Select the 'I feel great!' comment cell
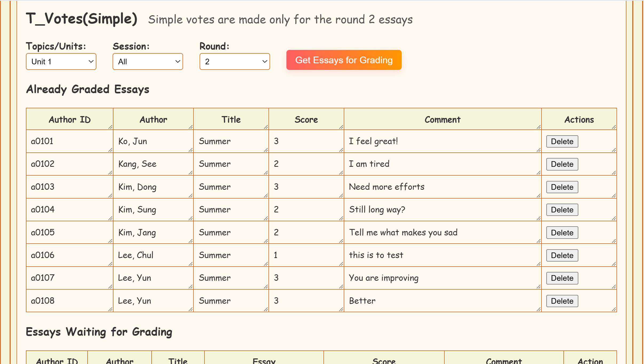Screen dimensions: 644x364 pos(442,141)
